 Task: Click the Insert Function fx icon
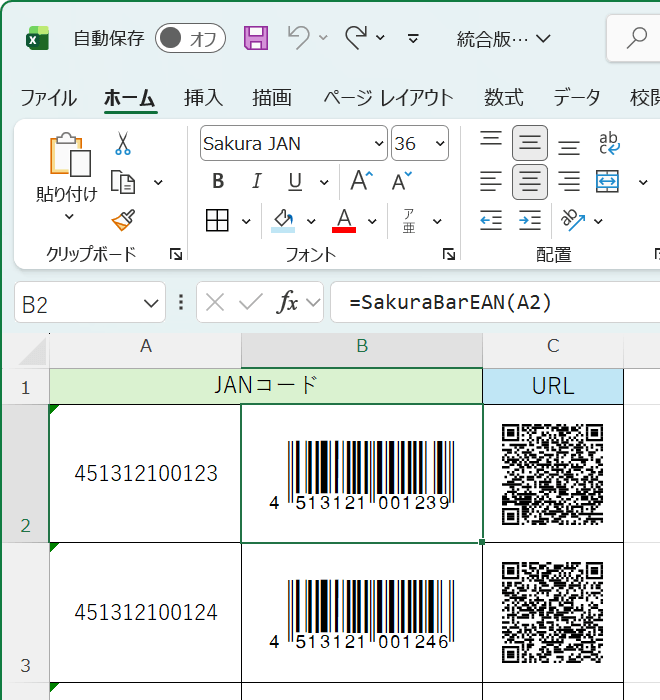coord(287,303)
